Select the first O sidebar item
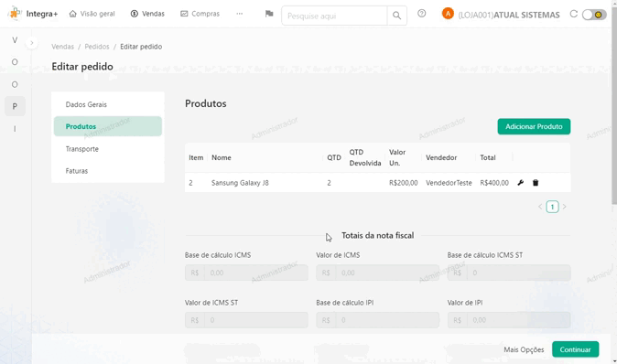The width and height of the screenshot is (617, 364). coord(15,62)
